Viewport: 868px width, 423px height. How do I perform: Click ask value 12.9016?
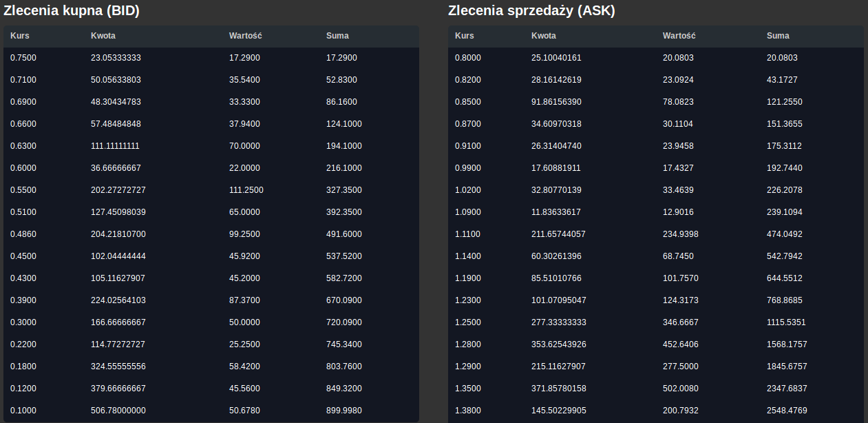tap(678, 212)
